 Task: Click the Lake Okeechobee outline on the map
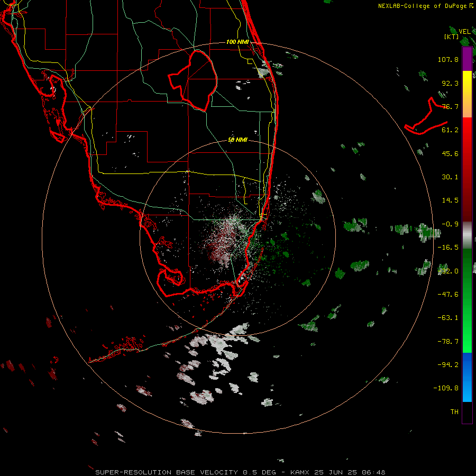(193, 80)
